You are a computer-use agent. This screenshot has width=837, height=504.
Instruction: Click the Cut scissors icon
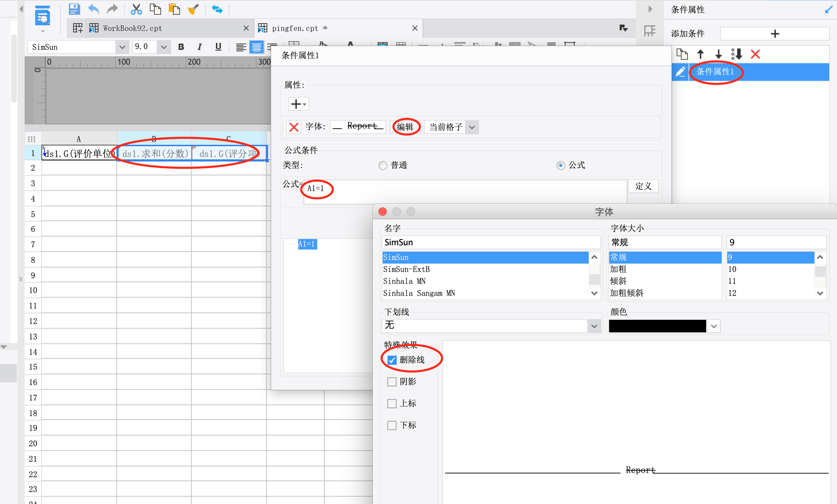(136, 9)
